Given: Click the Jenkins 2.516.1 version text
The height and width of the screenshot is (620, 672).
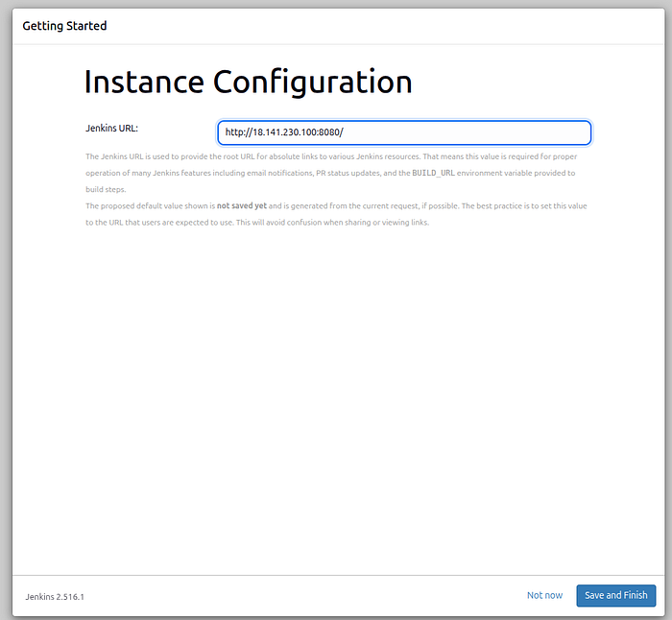Looking at the screenshot, I should pos(55,596).
